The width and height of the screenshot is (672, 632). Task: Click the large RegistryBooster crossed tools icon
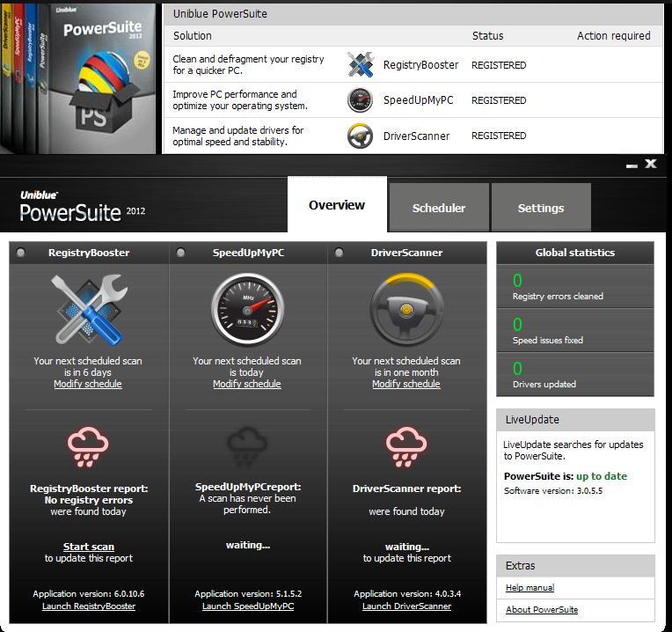(89, 310)
